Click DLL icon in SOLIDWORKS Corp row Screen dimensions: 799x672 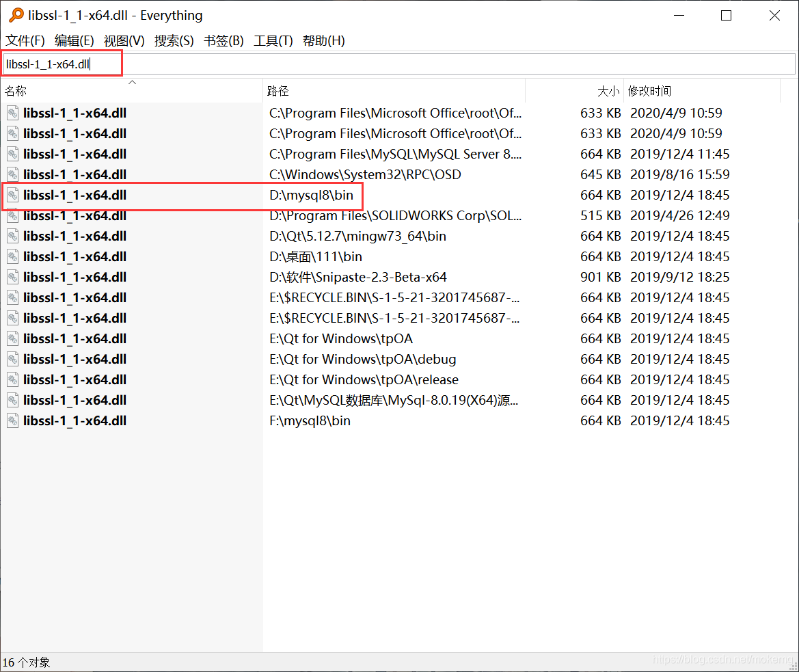[x=13, y=215]
